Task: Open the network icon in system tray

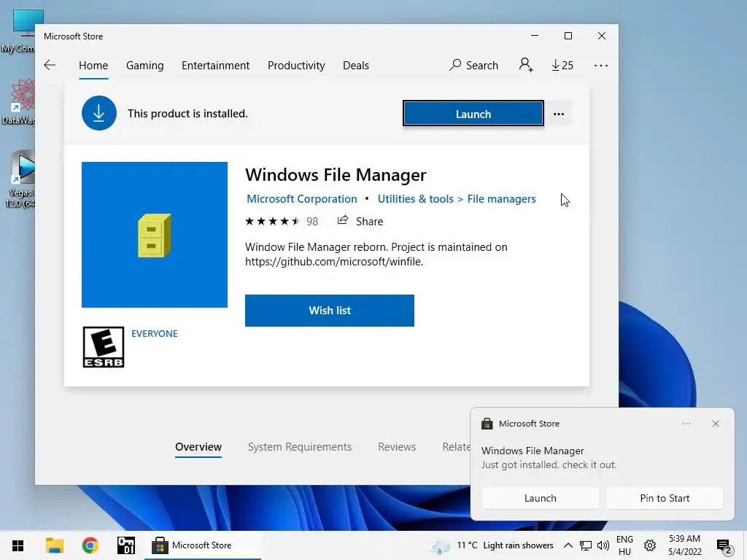Action: pos(586,545)
